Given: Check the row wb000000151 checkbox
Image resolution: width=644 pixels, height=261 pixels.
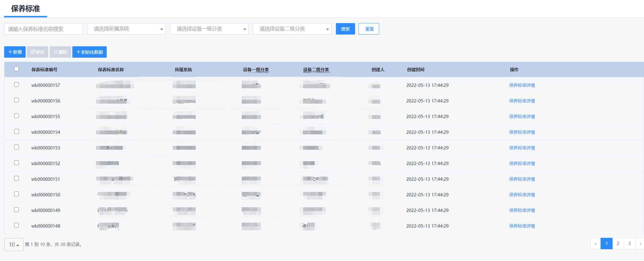Looking at the screenshot, I should tap(17, 178).
